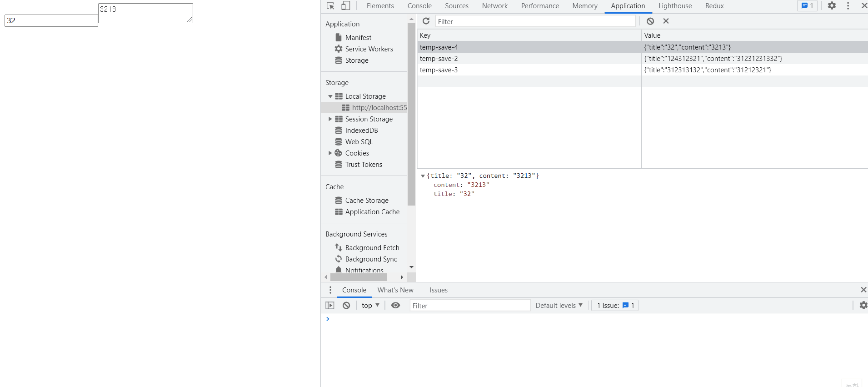Click the Key column header
Screen dimensions: 868x387
(529, 35)
